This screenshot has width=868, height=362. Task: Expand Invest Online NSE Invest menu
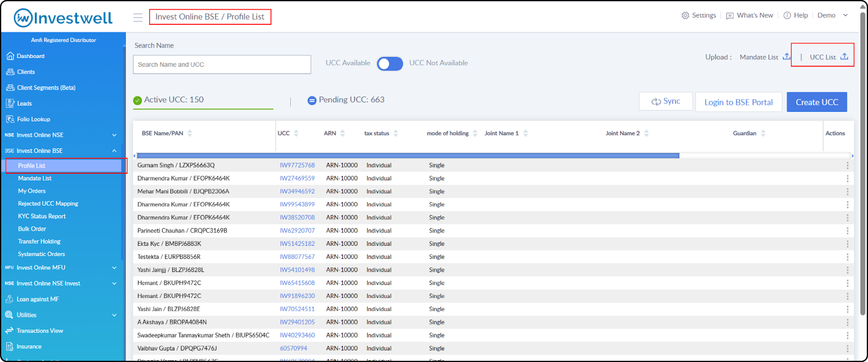[x=114, y=283]
